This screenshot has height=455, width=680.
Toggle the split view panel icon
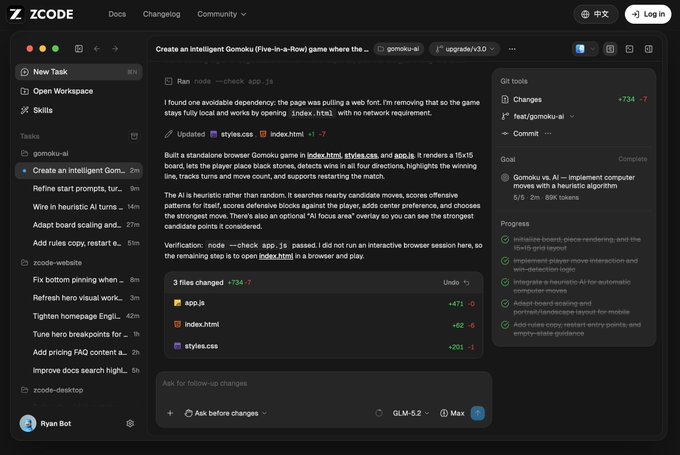[648, 49]
